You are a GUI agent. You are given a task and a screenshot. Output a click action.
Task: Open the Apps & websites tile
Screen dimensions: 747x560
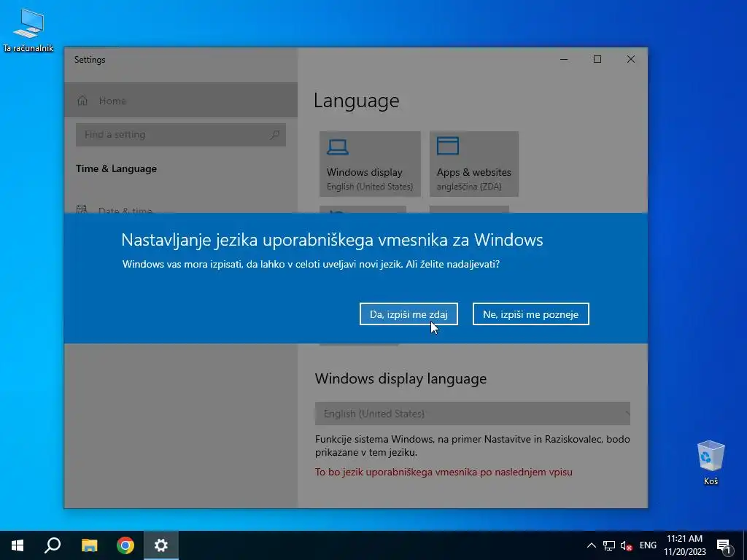coord(474,164)
